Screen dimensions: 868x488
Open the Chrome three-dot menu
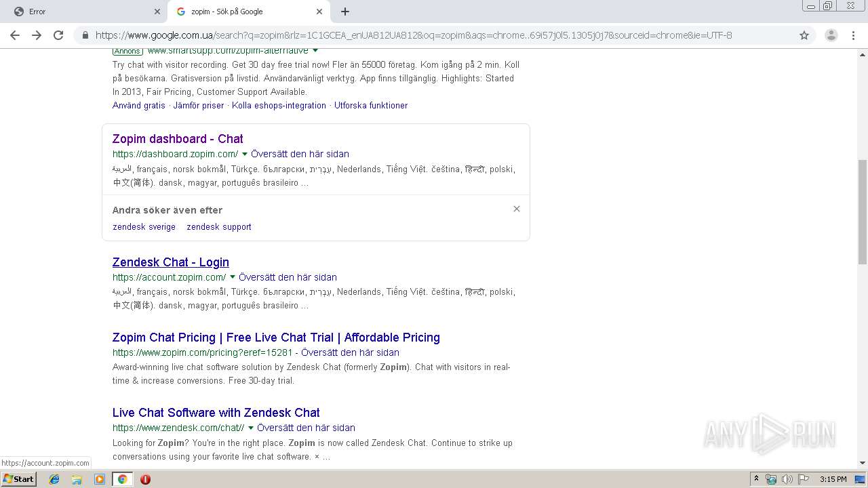[852, 35]
